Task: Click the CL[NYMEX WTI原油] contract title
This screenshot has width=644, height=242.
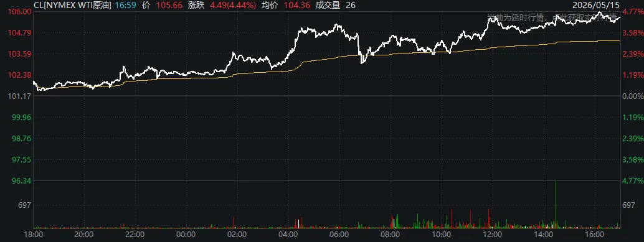Action: click(x=72, y=5)
